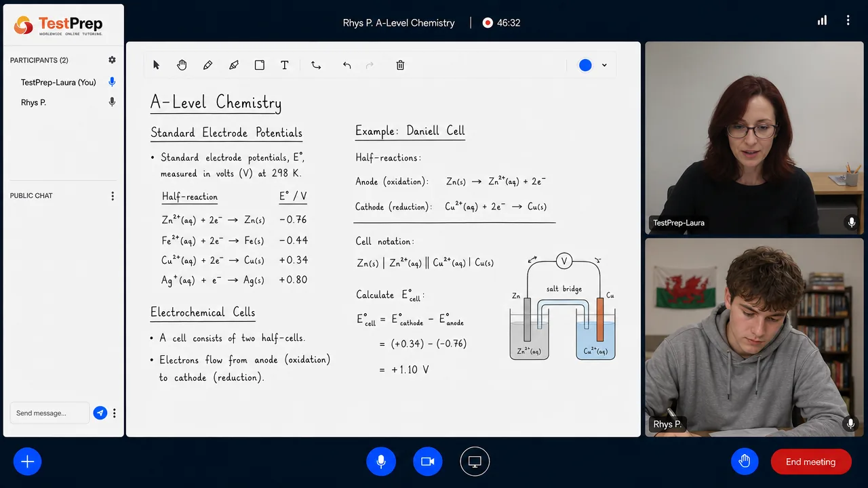Undo the last whiteboard action
Screen dimensions: 868x488
click(x=347, y=65)
